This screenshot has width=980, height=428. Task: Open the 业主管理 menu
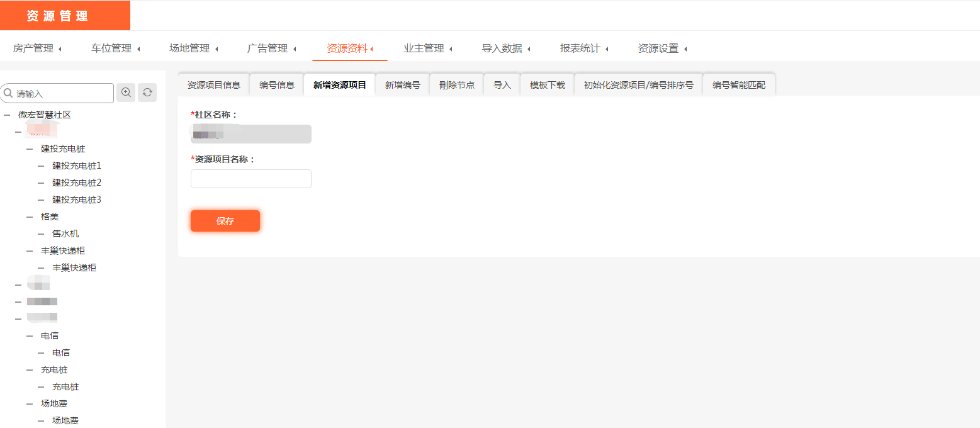point(427,48)
